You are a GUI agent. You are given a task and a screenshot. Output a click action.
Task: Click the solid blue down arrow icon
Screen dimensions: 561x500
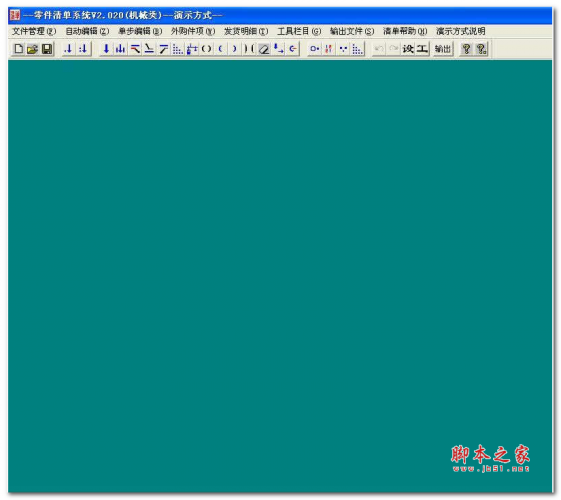click(x=106, y=49)
